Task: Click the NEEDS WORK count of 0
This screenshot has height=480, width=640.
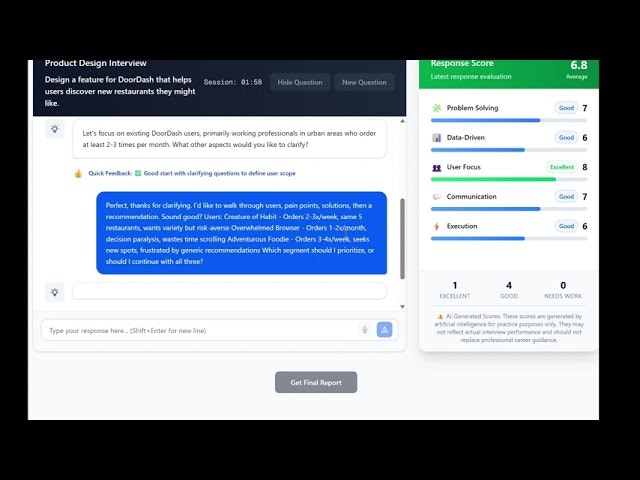Action: tap(563, 285)
